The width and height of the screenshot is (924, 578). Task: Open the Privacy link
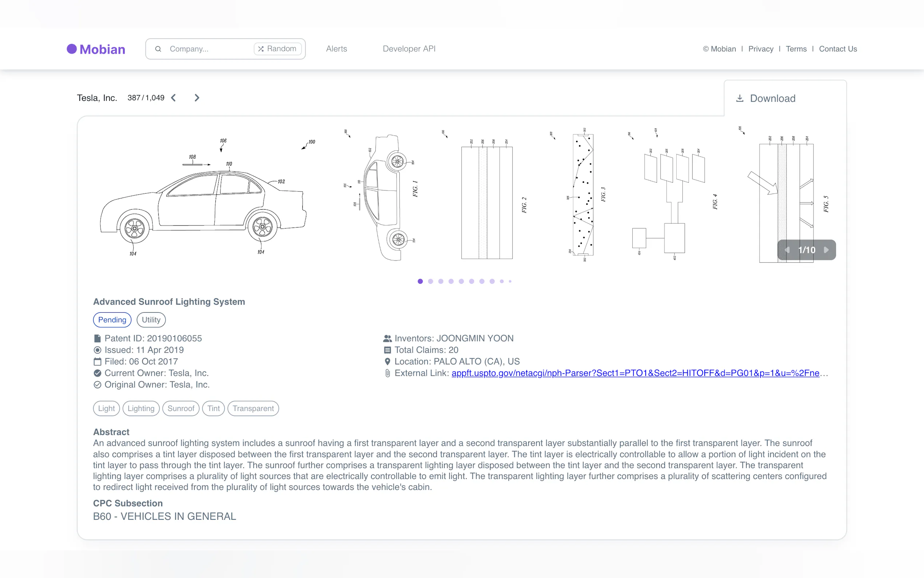point(761,49)
